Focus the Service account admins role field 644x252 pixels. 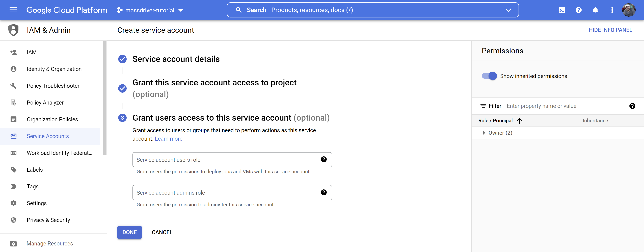tap(232, 192)
